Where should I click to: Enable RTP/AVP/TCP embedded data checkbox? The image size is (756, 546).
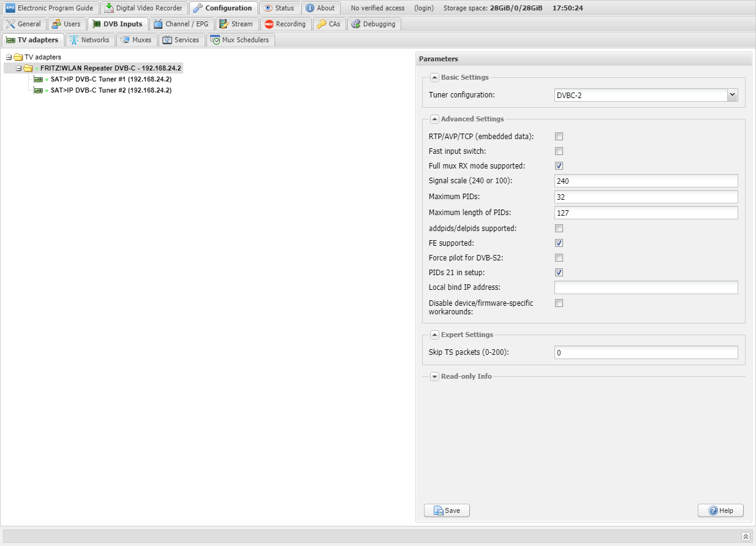click(x=559, y=137)
